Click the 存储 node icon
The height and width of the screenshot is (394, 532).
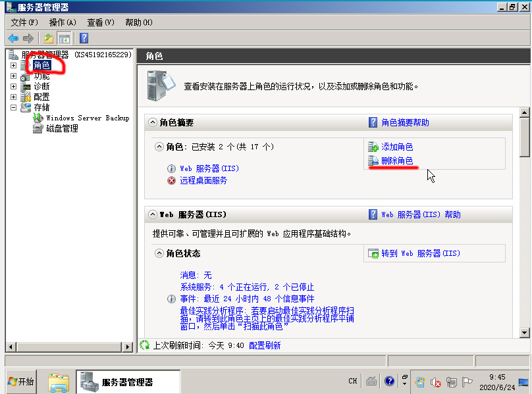[x=26, y=107]
